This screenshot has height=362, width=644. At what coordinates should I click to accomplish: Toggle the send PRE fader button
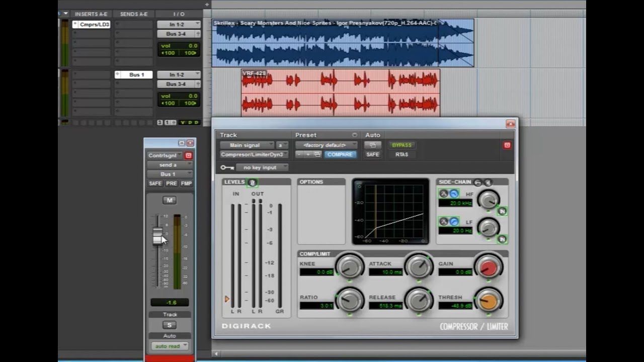coord(171,184)
